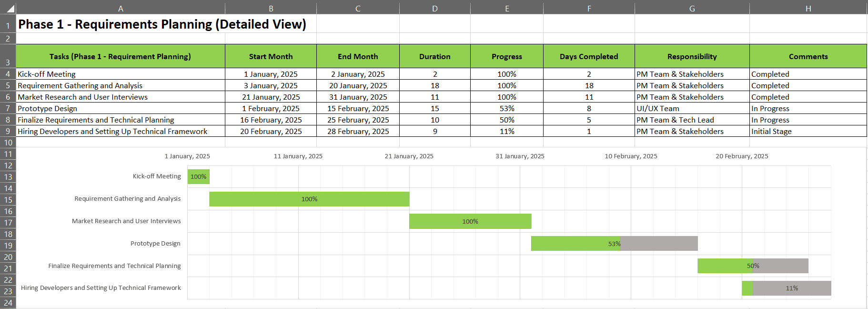Click the 11% Hiring Developers gray bar
This screenshot has height=309, width=868.
pyautogui.click(x=792, y=288)
